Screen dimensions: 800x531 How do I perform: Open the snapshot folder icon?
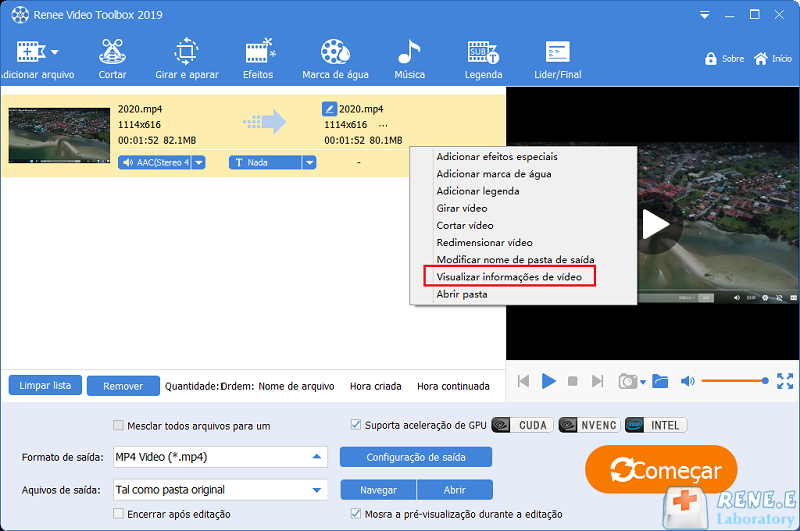[660, 381]
